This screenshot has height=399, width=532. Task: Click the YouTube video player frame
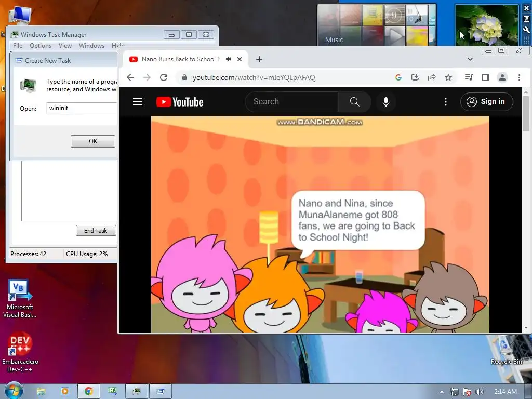pos(320,224)
